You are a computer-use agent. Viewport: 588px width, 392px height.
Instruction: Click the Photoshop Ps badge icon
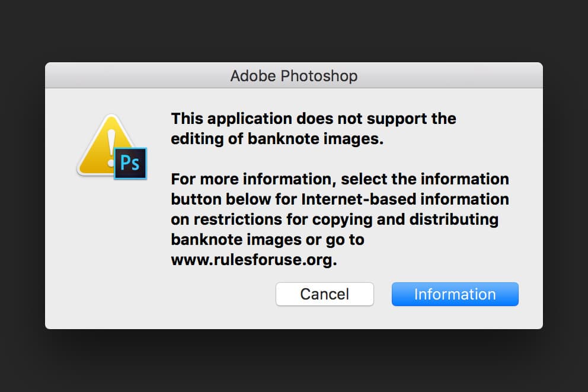point(130,163)
